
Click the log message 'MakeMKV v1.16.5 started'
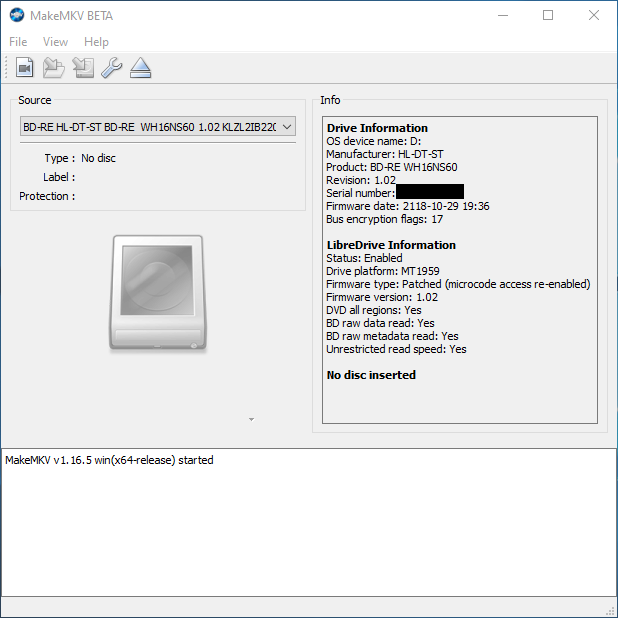click(x=109, y=460)
